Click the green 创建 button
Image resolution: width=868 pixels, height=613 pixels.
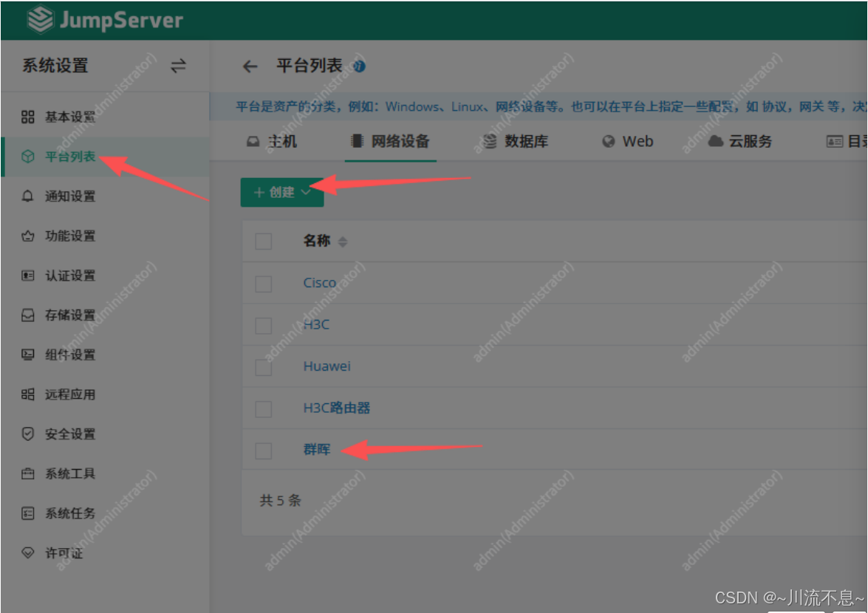[281, 192]
